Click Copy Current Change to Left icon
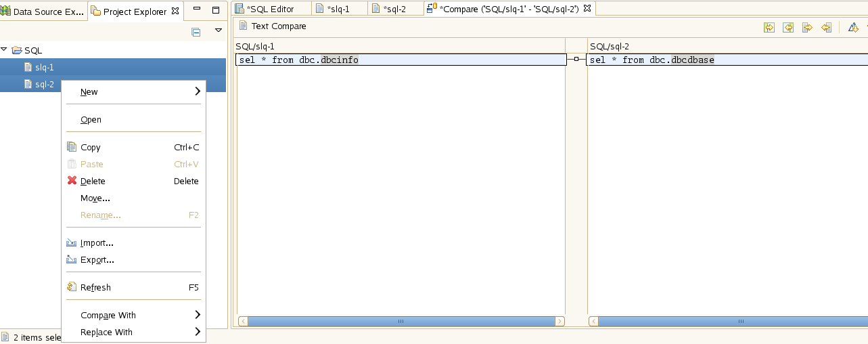Viewport: 868px width, 344px height. tap(826, 27)
